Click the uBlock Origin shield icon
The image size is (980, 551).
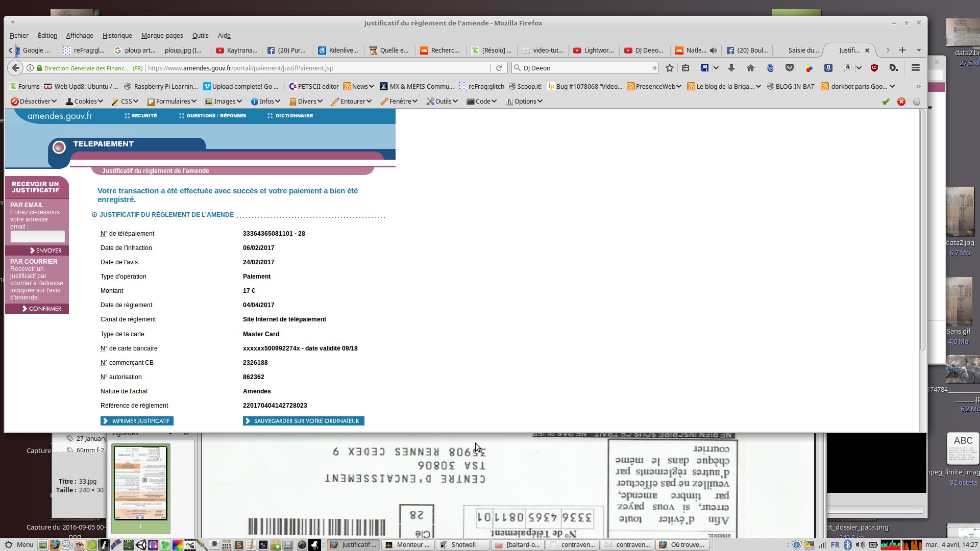click(874, 68)
